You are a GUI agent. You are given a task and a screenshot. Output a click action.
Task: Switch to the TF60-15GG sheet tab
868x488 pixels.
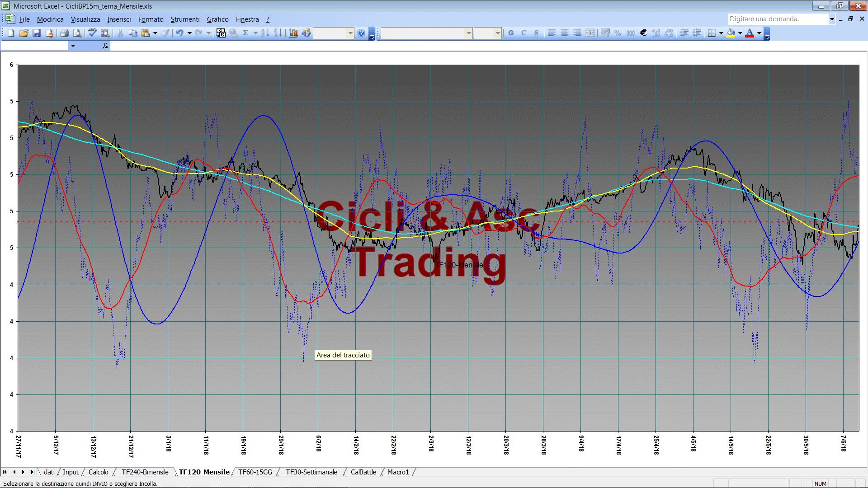[255, 472]
